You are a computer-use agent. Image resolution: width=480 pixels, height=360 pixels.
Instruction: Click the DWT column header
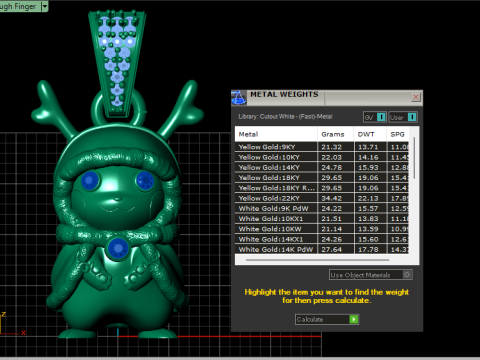click(x=370, y=134)
